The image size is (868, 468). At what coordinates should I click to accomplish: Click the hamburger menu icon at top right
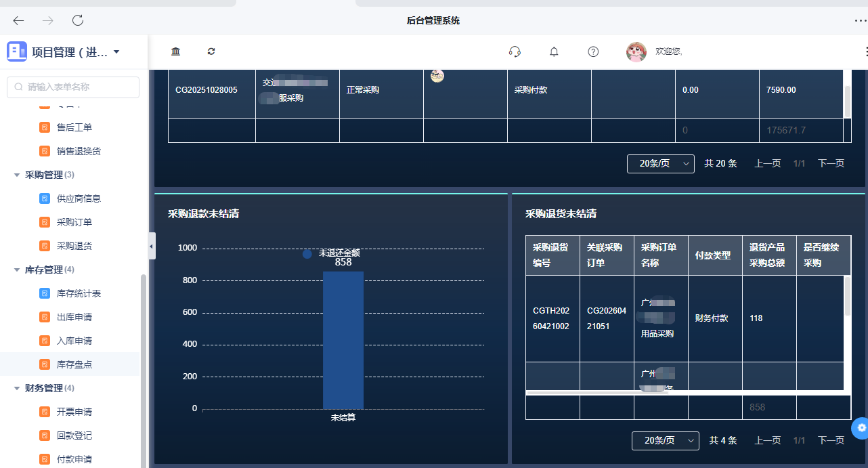(x=865, y=51)
